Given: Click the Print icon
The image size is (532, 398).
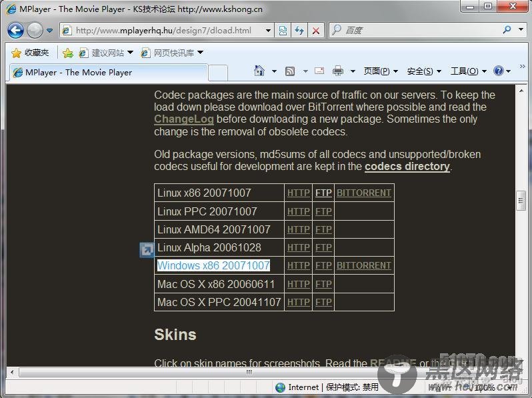Looking at the screenshot, I should pos(338,71).
